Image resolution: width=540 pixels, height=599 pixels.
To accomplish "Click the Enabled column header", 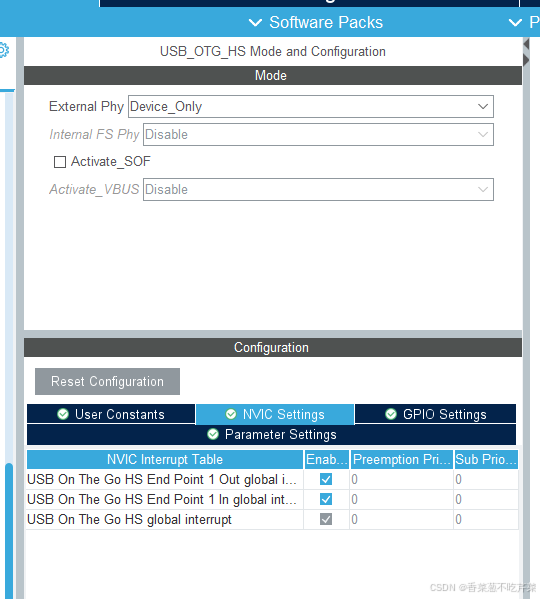I will click(327, 460).
